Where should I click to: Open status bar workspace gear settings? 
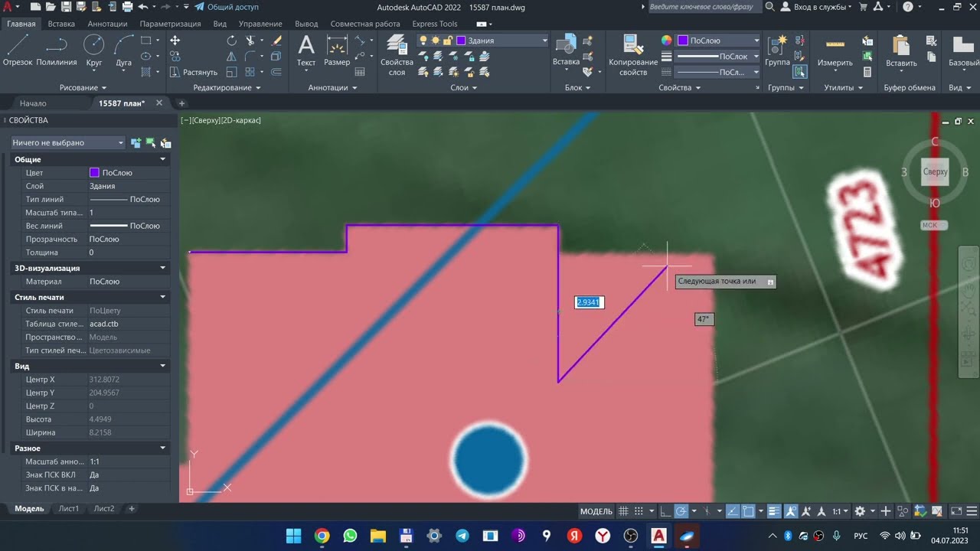click(x=860, y=511)
